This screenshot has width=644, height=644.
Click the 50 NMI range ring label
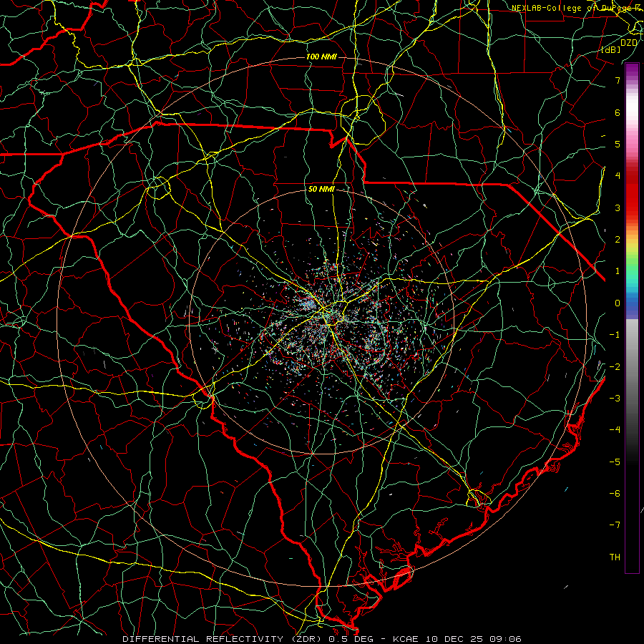pyautogui.click(x=321, y=190)
